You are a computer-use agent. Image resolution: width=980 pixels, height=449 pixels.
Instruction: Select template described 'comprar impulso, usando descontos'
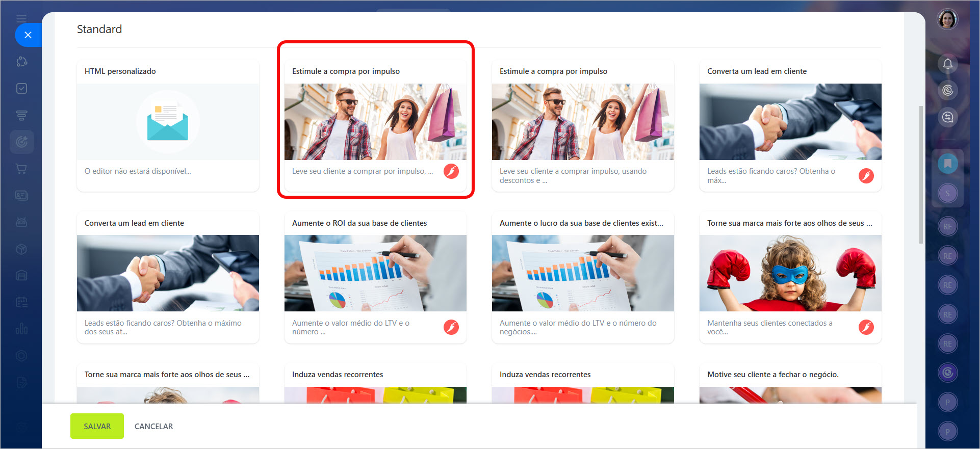pos(583,125)
